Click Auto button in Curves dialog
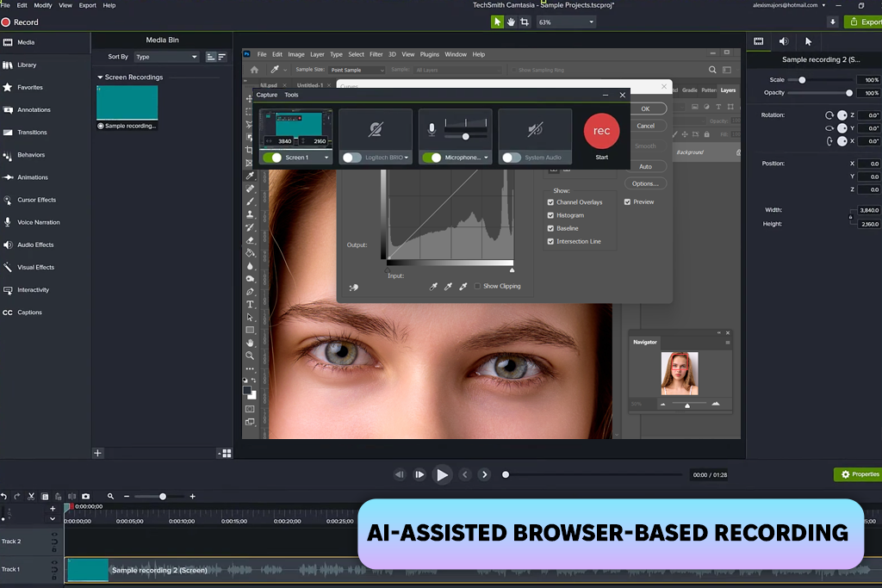The height and width of the screenshot is (588, 882). (x=645, y=166)
